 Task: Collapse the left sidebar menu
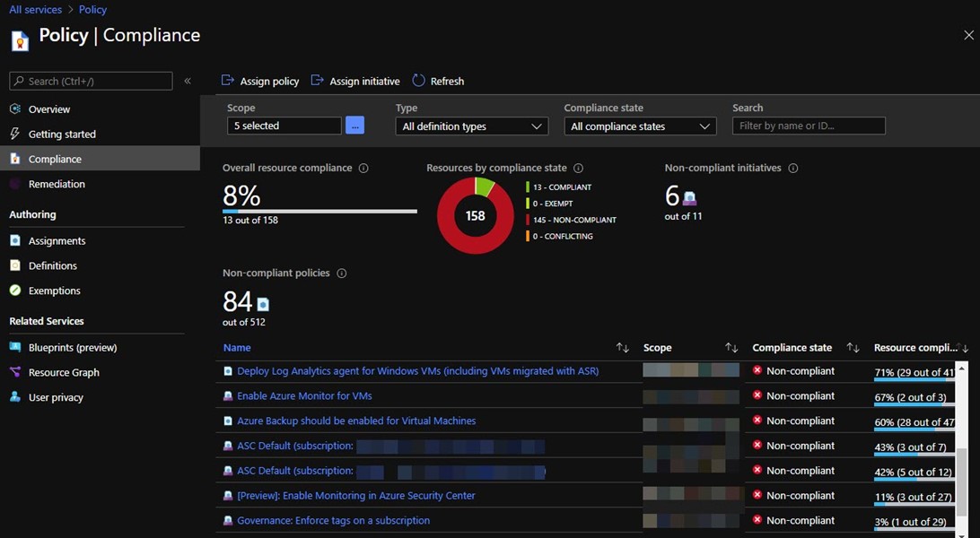188,81
